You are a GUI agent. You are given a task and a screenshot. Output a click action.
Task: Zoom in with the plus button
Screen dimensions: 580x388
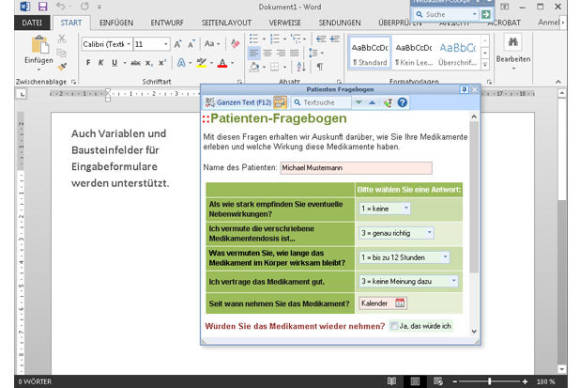[525, 381]
